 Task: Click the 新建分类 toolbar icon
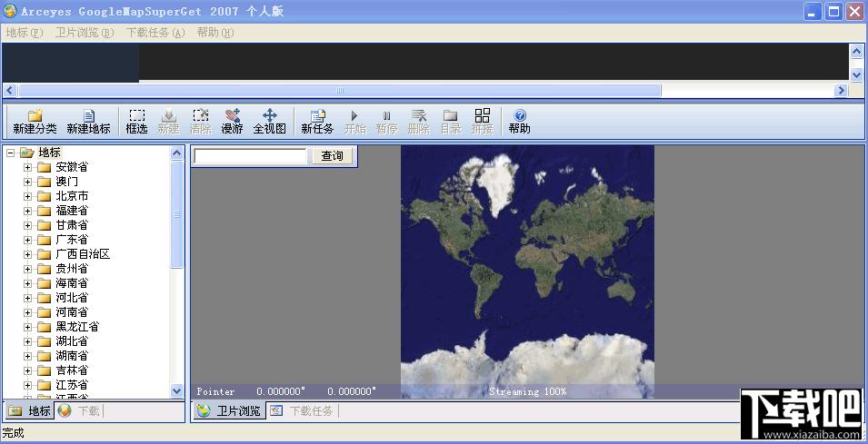(35, 122)
